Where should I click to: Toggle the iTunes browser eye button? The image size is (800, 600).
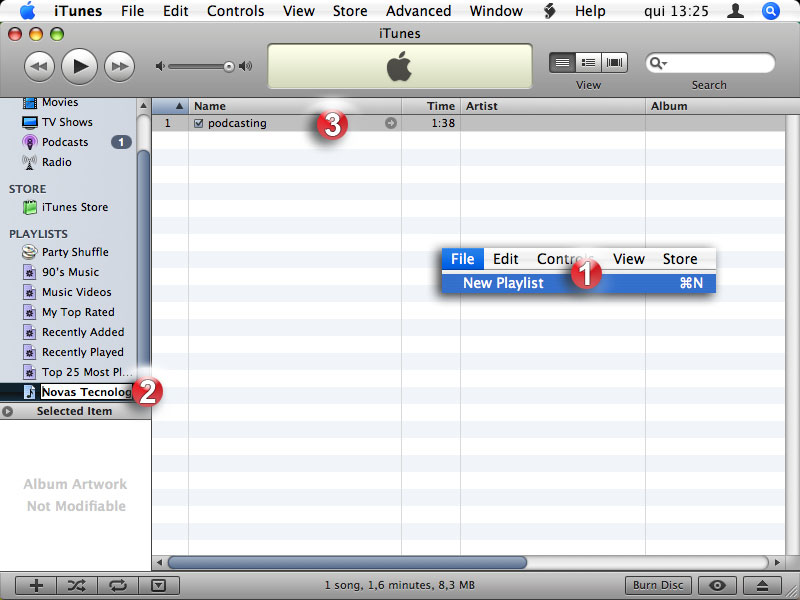[x=717, y=585]
